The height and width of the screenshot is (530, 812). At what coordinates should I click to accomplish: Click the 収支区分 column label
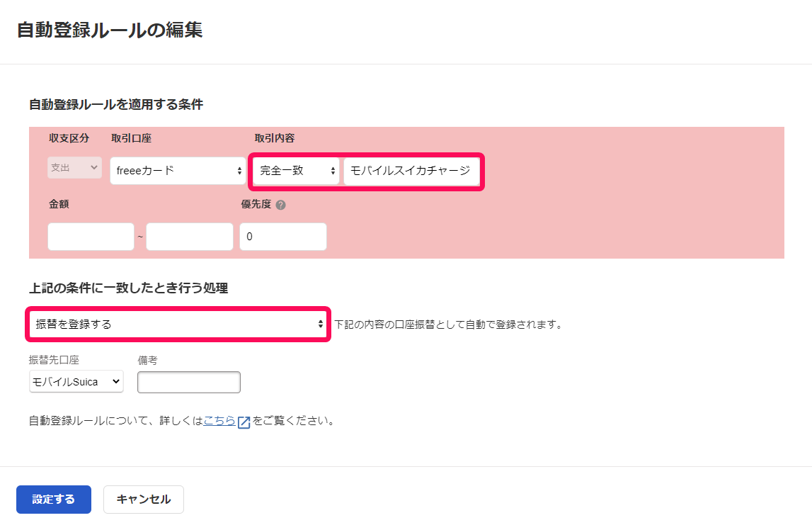tap(69, 138)
